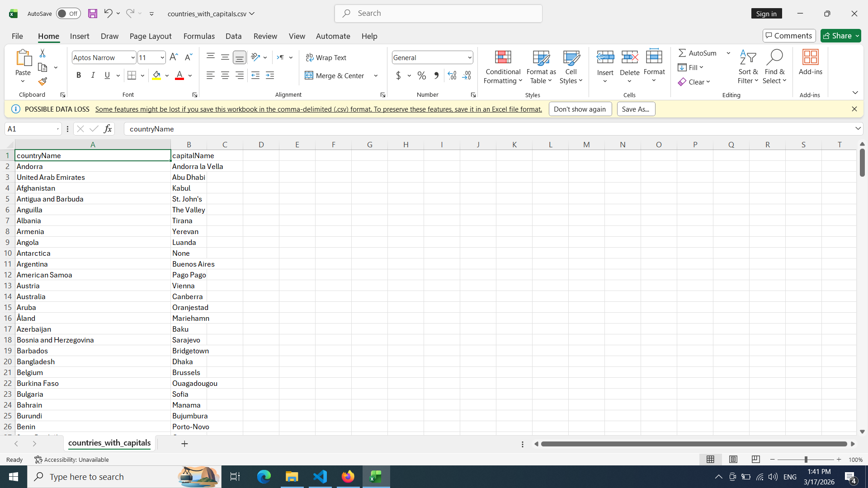Switch to Page Layout view icon
Image resolution: width=868 pixels, height=488 pixels.
pos(733,460)
